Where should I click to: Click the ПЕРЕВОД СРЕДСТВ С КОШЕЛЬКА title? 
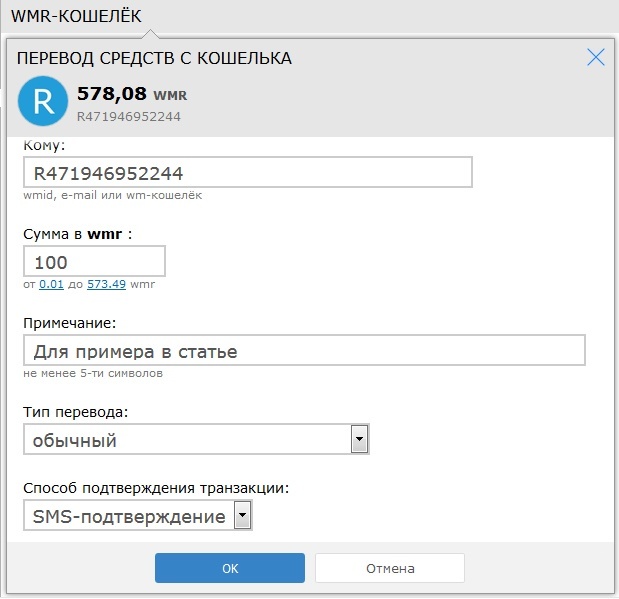coord(154,58)
